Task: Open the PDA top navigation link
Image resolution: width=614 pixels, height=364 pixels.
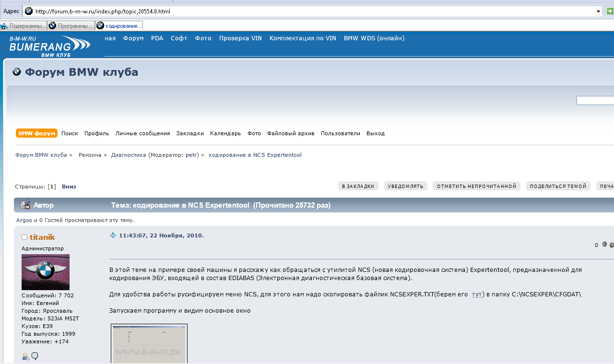Action: 157,38
